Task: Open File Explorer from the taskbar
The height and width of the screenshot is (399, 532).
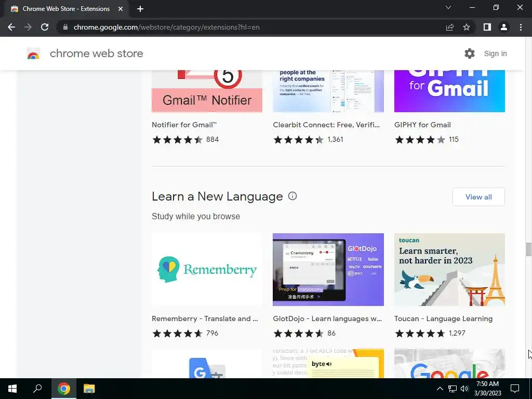Action: click(x=89, y=389)
